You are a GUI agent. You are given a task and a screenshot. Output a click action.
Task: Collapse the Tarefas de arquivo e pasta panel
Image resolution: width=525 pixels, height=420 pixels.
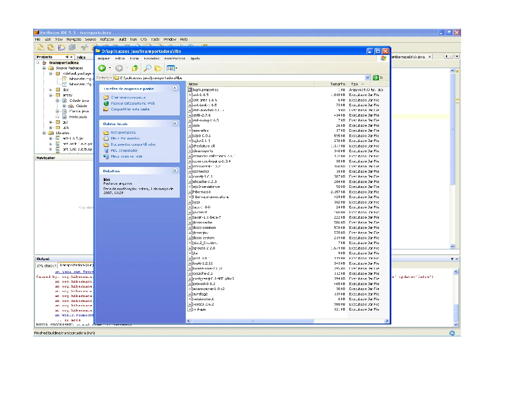175,88
